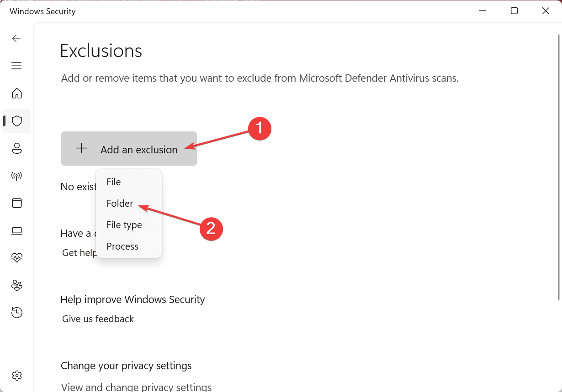
Task: Choose Process from the exclusion menu
Action: [x=129, y=246]
